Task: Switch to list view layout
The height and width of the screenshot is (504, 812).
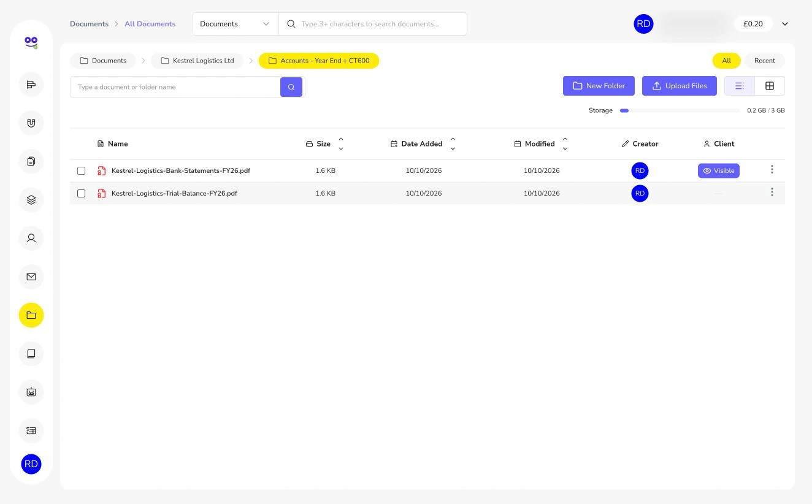Action: click(740, 86)
